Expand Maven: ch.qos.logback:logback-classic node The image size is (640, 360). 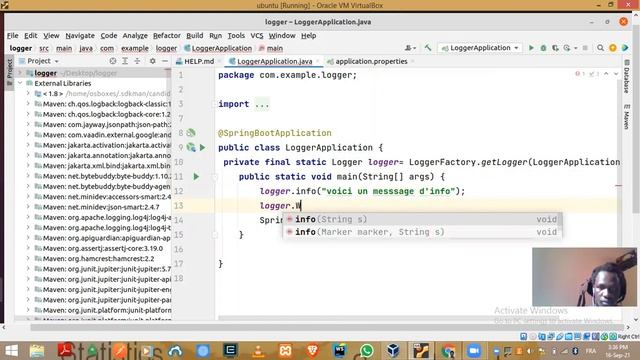click(x=28, y=104)
